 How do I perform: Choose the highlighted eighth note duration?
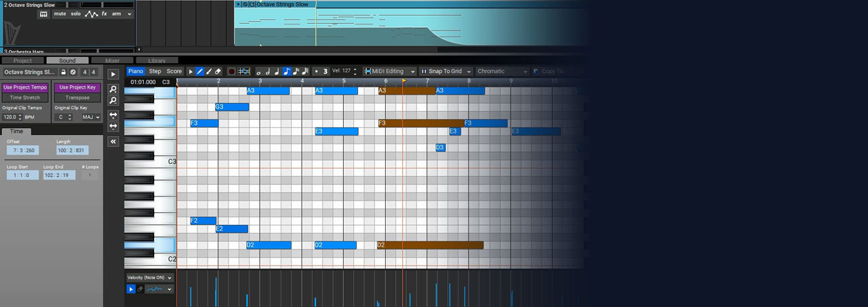pyautogui.click(x=287, y=71)
